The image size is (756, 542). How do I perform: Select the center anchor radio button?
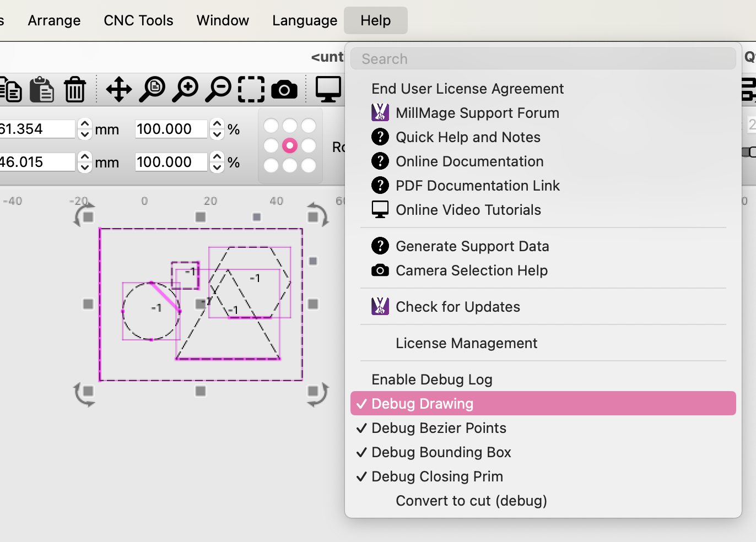[290, 145]
